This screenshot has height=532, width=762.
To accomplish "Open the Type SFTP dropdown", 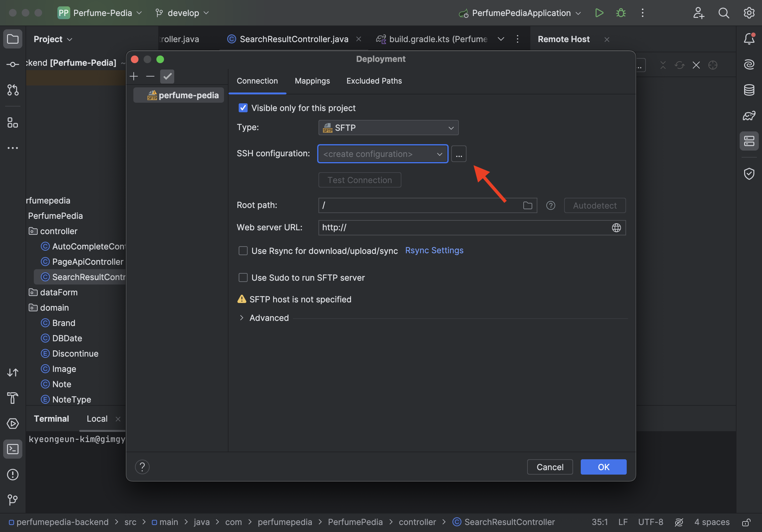I will point(388,128).
